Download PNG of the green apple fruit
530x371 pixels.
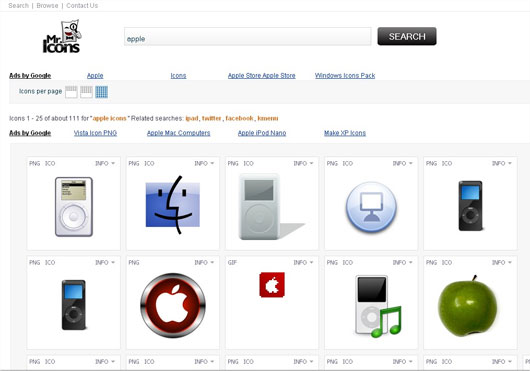point(431,263)
